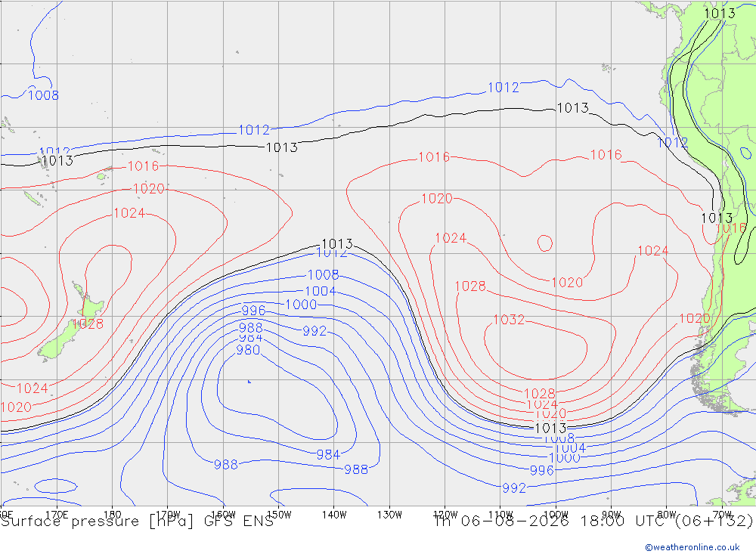
Task: Click the 1016 label overlapping the Chilean coast
Action: tap(731, 228)
